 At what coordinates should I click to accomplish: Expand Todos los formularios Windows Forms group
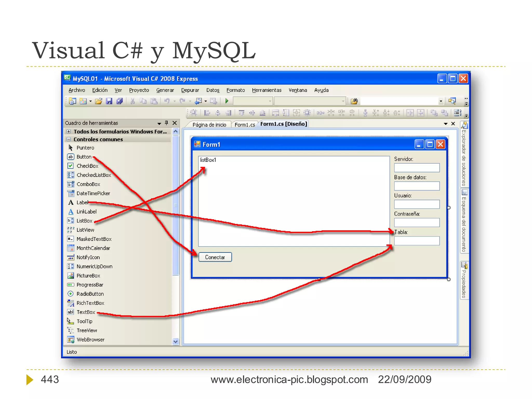point(69,131)
